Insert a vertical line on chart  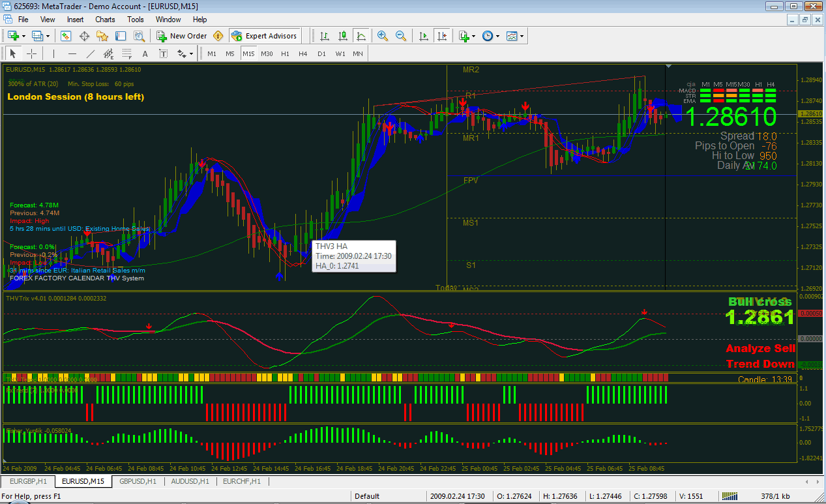(x=53, y=53)
